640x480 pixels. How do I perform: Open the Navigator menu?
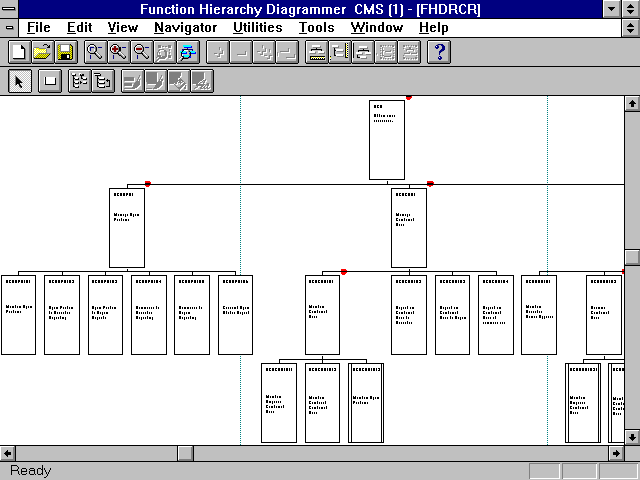pyautogui.click(x=185, y=27)
